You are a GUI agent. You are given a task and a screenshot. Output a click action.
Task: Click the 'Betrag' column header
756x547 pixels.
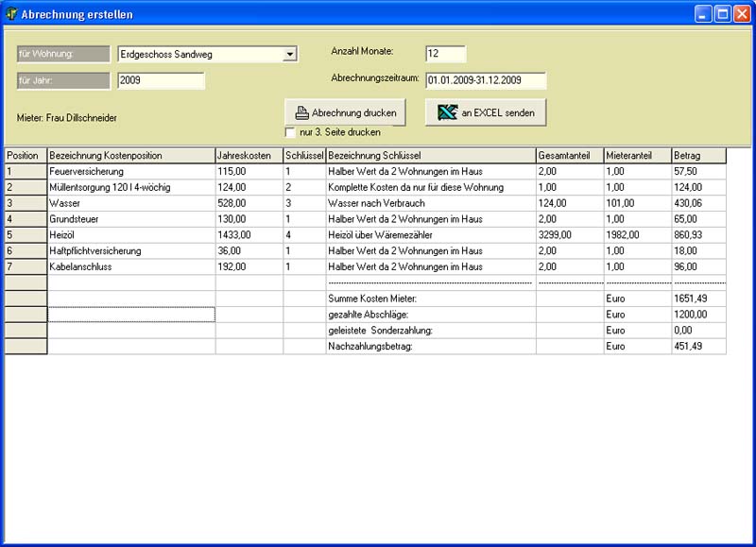pos(698,156)
